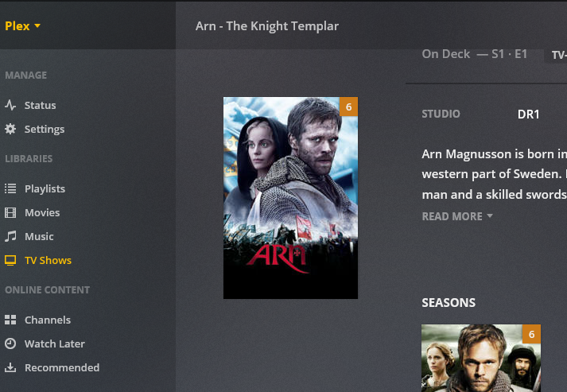Expand the summary with READ MORE

tap(457, 216)
